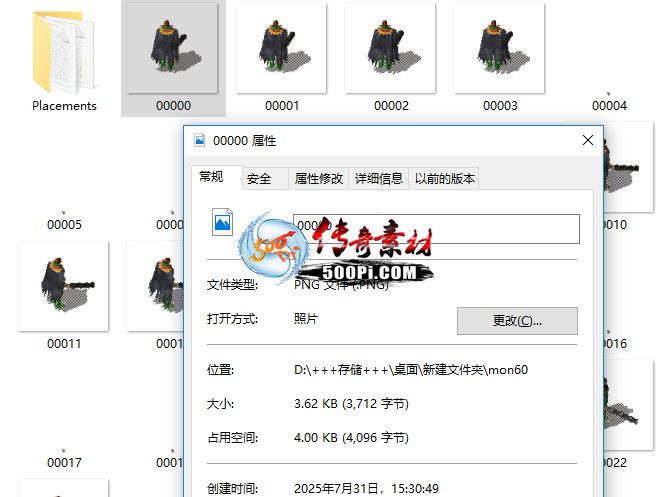Click the title bar image icon
The image size is (668, 497).
tap(199, 140)
